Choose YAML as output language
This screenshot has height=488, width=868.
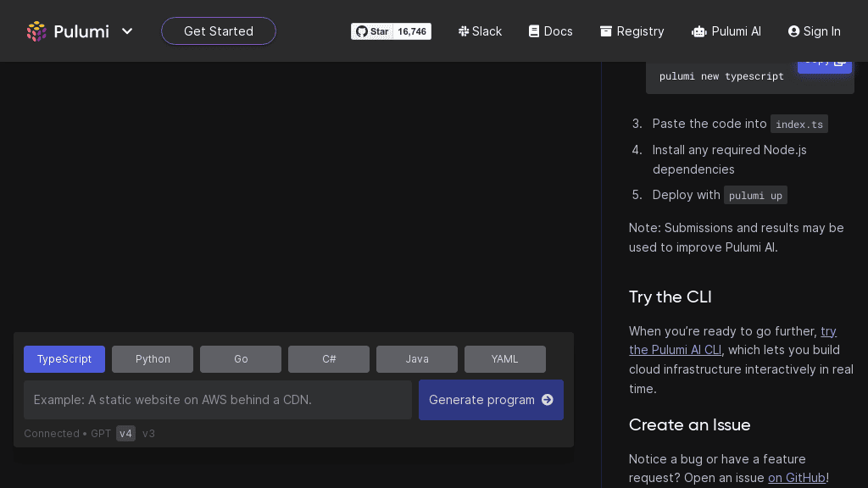pyautogui.click(x=505, y=359)
